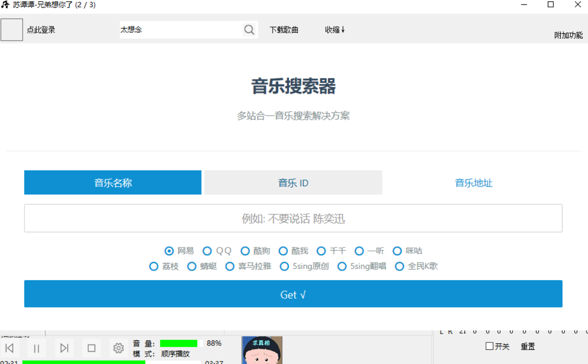Skip to the previous track

[x=9, y=348]
